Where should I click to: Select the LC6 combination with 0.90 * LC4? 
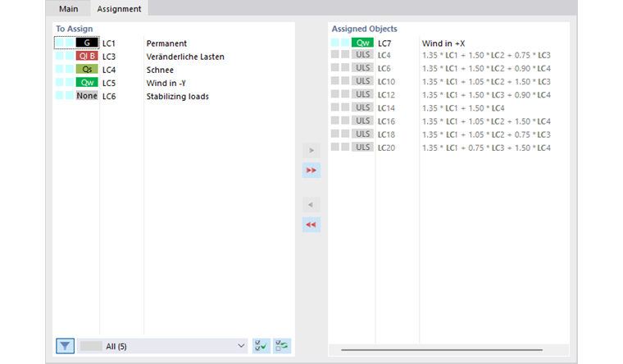pyautogui.click(x=486, y=68)
